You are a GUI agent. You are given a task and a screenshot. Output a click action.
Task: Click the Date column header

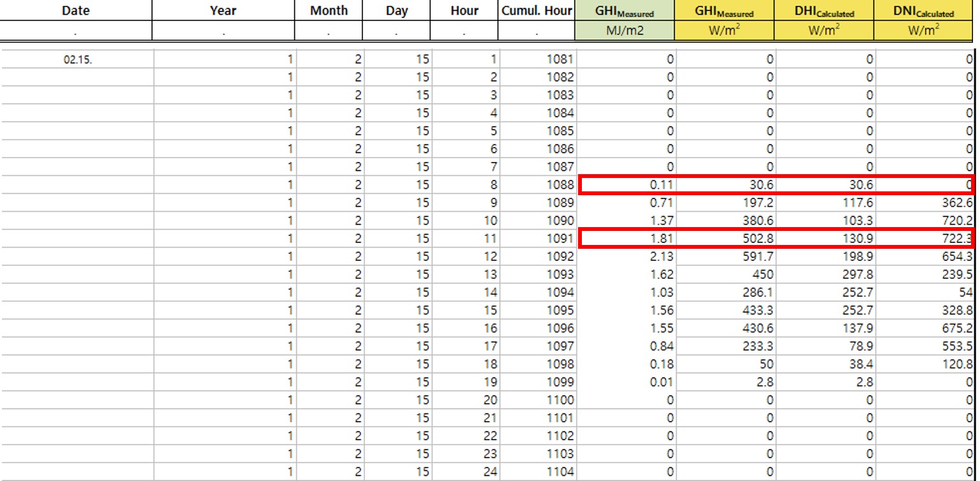(x=75, y=11)
